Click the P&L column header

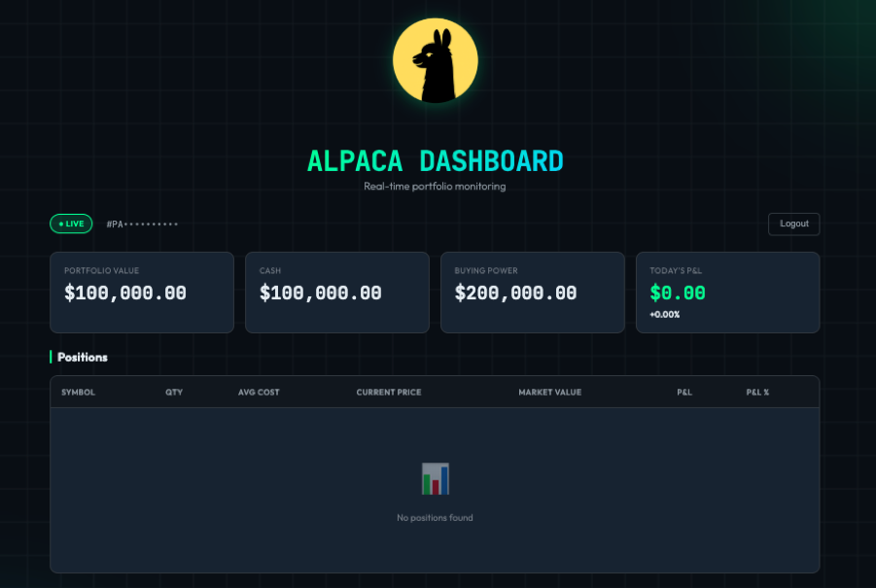tap(684, 392)
